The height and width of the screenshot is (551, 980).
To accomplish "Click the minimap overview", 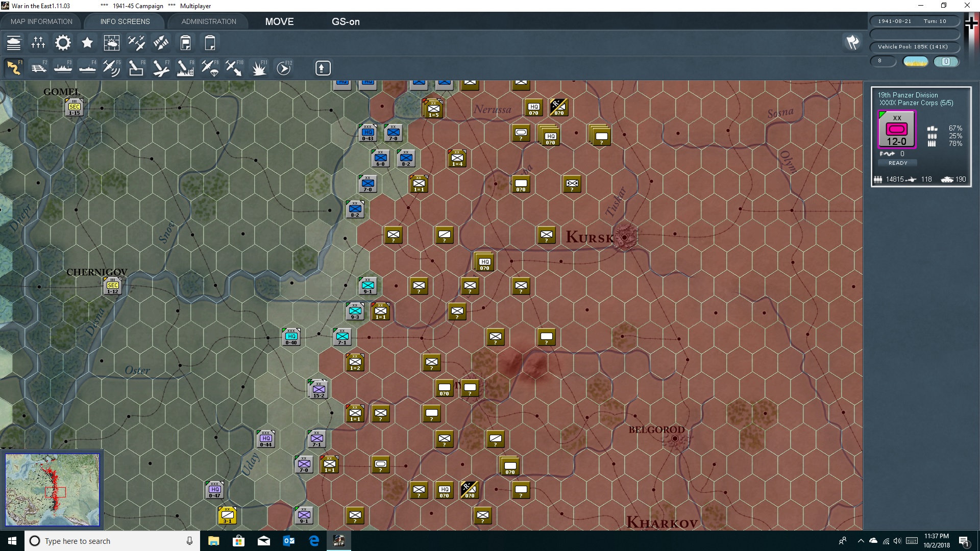I will pos(52,489).
